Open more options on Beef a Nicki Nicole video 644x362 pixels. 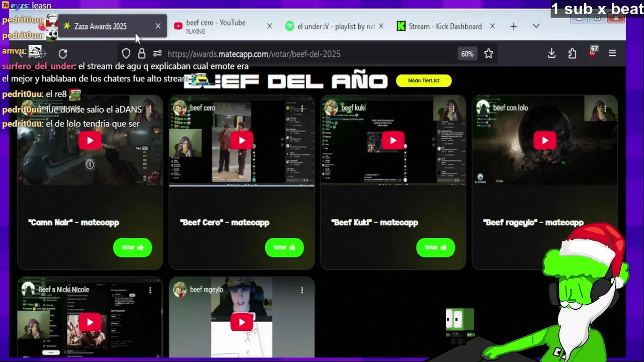[x=150, y=290]
